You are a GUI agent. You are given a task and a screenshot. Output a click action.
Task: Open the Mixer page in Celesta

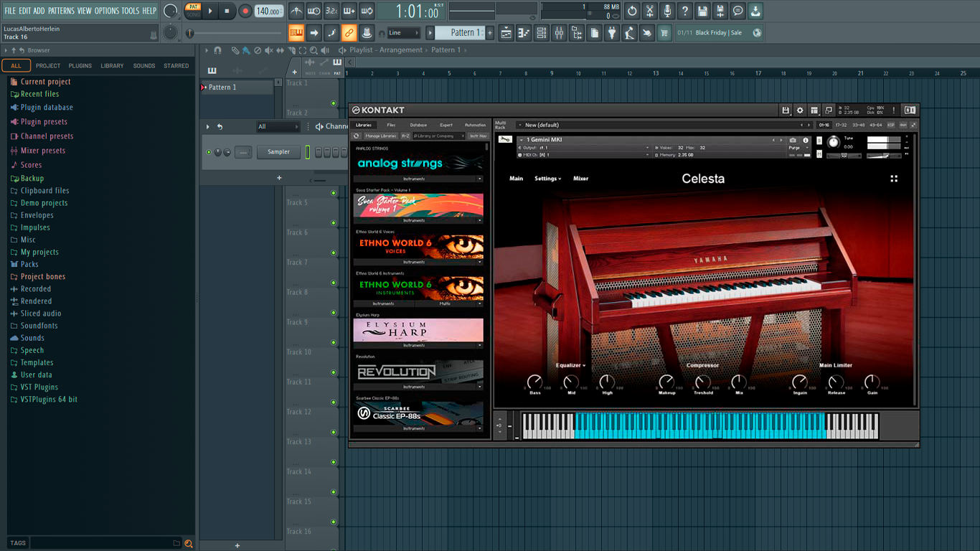click(x=580, y=179)
